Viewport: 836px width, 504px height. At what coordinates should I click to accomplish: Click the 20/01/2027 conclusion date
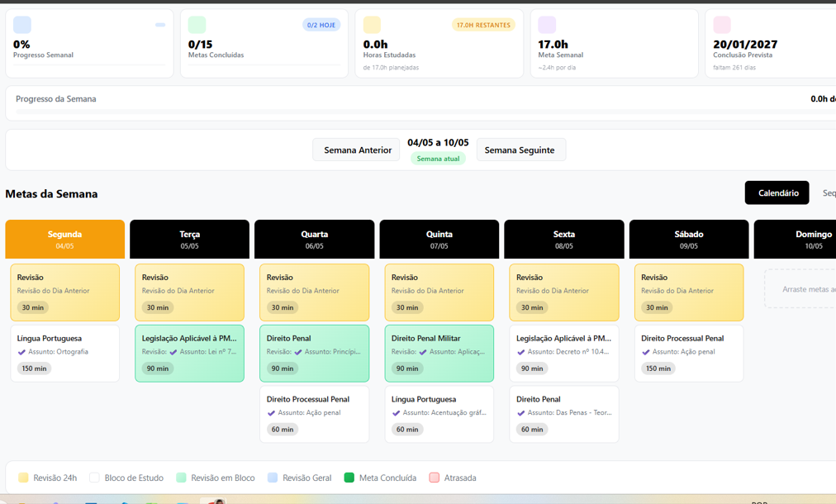pyautogui.click(x=745, y=45)
